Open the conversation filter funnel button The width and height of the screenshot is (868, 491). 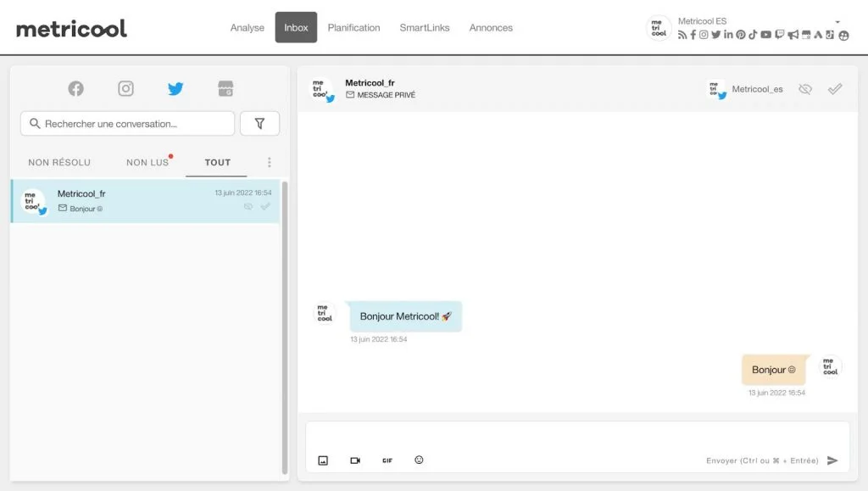click(x=259, y=124)
